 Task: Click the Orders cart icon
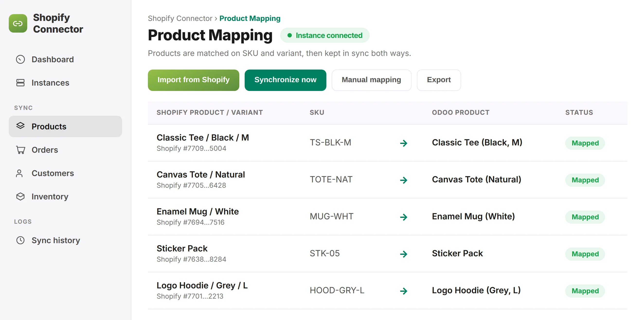20,150
